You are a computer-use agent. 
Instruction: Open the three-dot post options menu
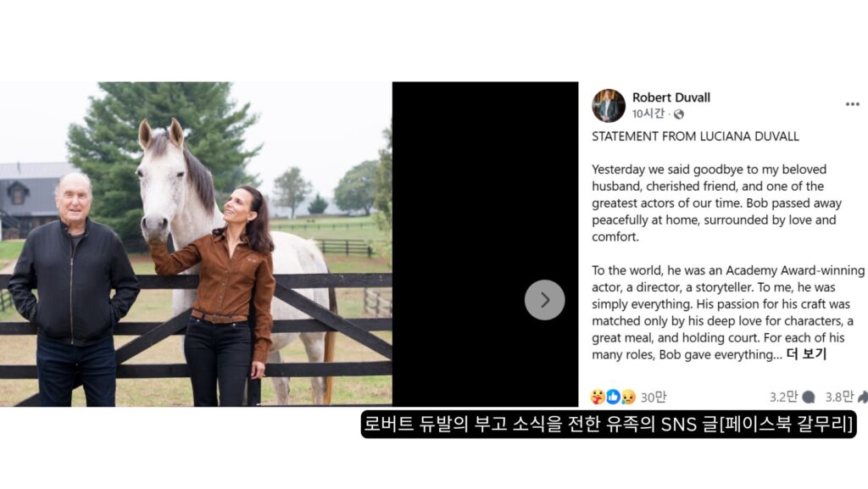(x=852, y=104)
